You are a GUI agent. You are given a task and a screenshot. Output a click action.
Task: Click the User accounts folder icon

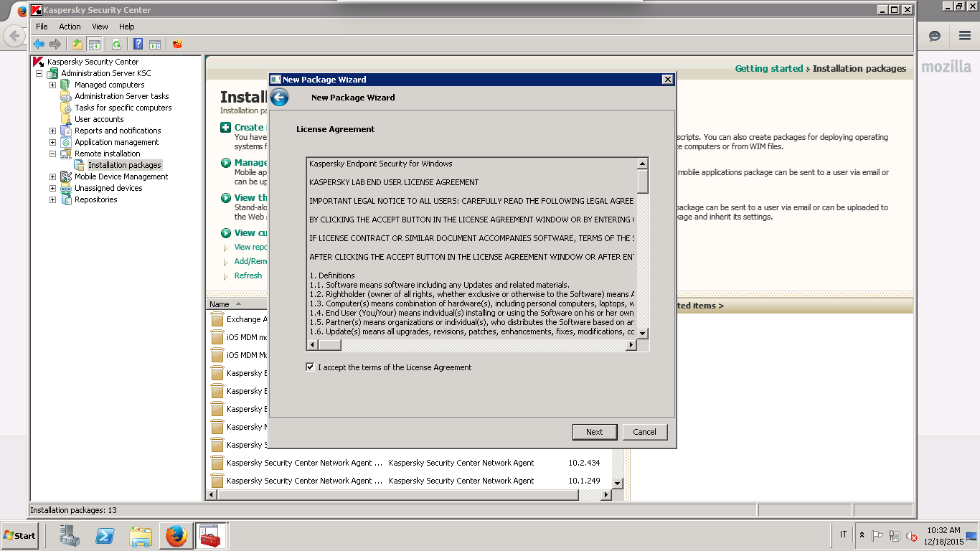click(x=66, y=119)
